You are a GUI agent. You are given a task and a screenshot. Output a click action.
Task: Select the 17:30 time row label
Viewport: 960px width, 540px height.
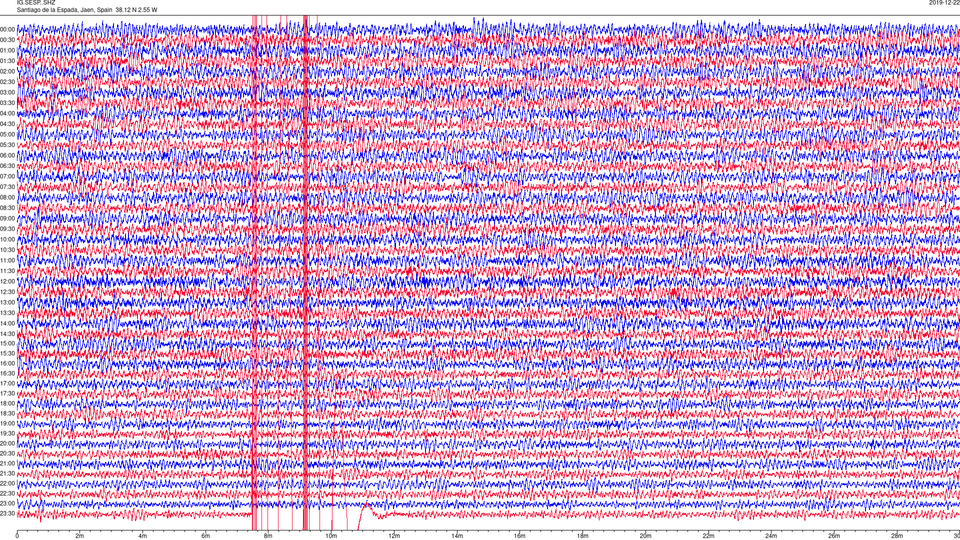[x=8, y=394]
